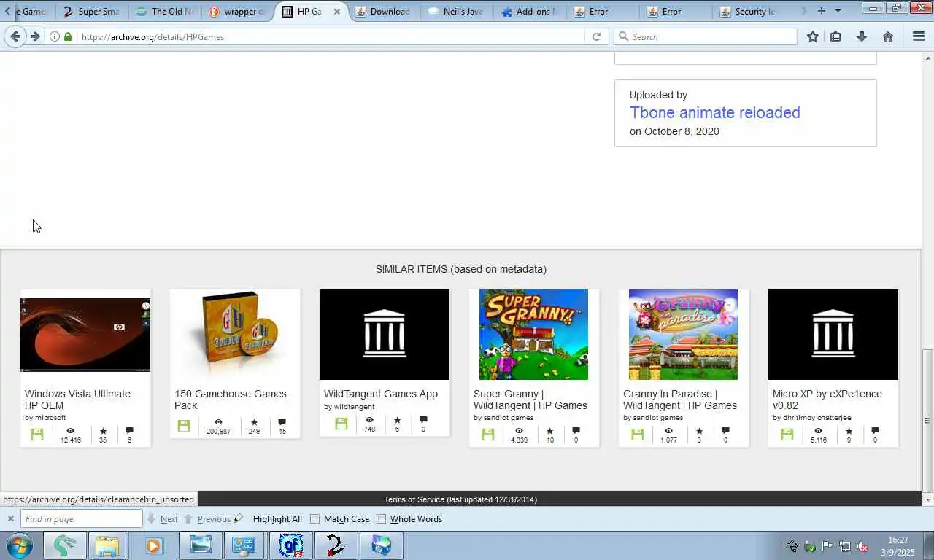The width and height of the screenshot is (934, 560).
Task: Show your bookmarks list
Action: (836, 36)
